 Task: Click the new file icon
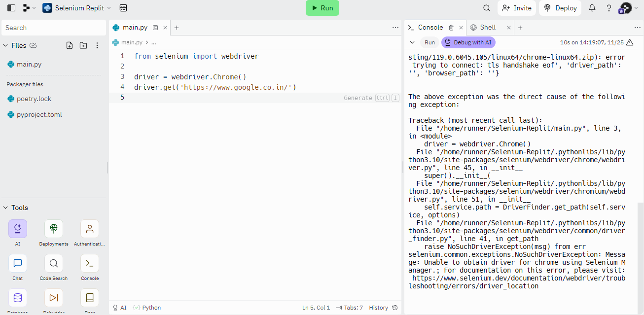(x=70, y=45)
